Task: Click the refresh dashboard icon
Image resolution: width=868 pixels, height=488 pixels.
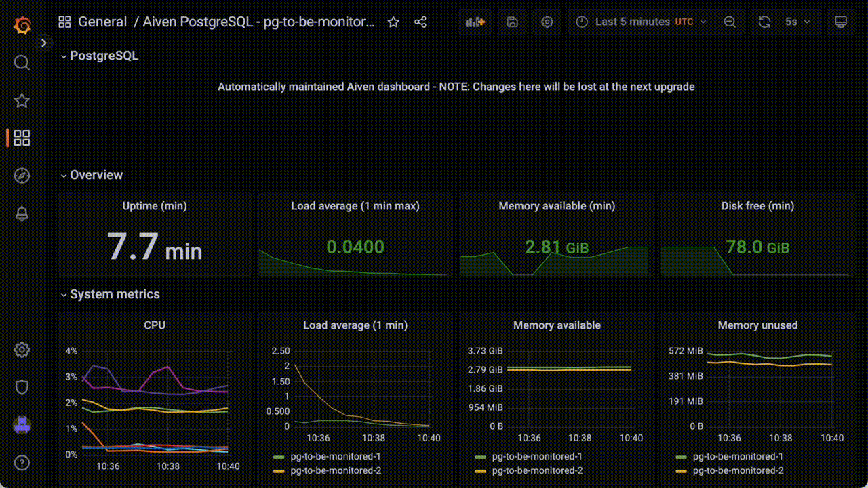Action: click(x=764, y=22)
